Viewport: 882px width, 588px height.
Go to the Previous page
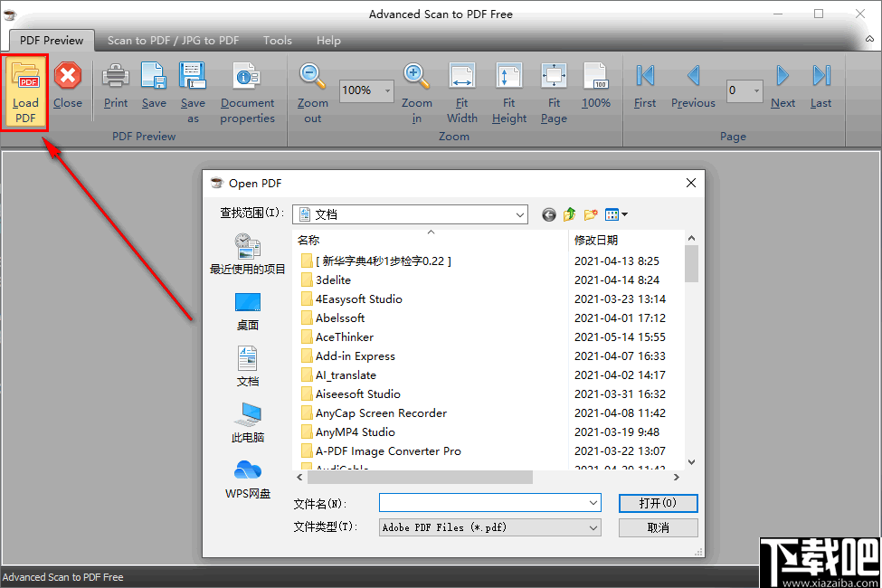coord(692,86)
